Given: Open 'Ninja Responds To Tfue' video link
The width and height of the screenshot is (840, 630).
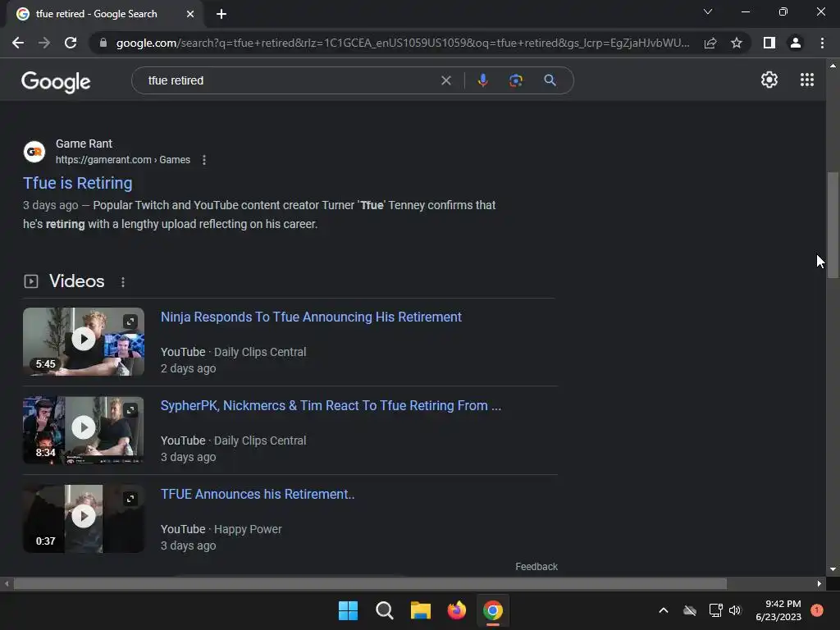Looking at the screenshot, I should 311,317.
